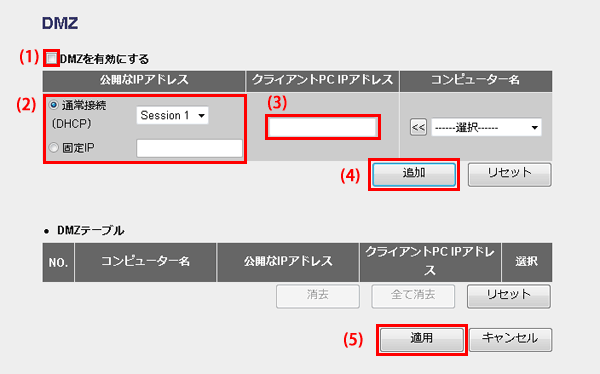Focus the クライアントPC IPアドレス input field
This screenshot has height=374, width=600.
point(323,127)
